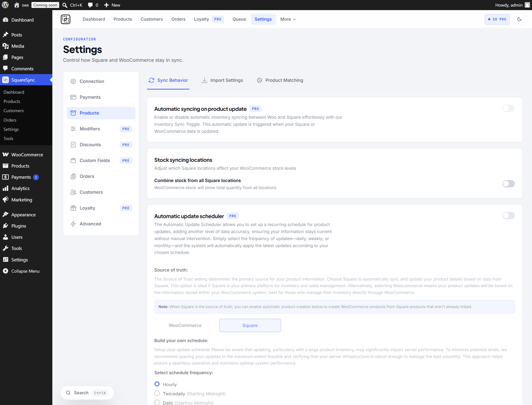Select Products in settings sidebar
The height and width of the screenshot is (405, 532).
click(x=101, y=113)
